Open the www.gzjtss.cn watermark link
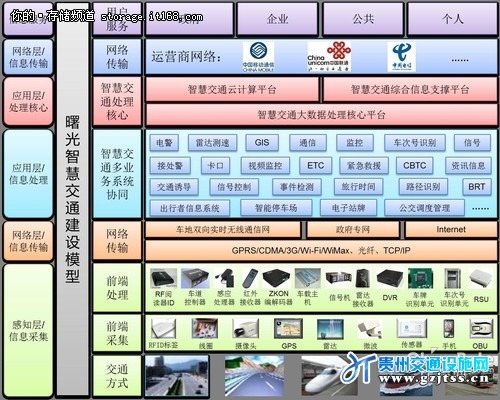 pyautogui.click(x=433, y=378)
